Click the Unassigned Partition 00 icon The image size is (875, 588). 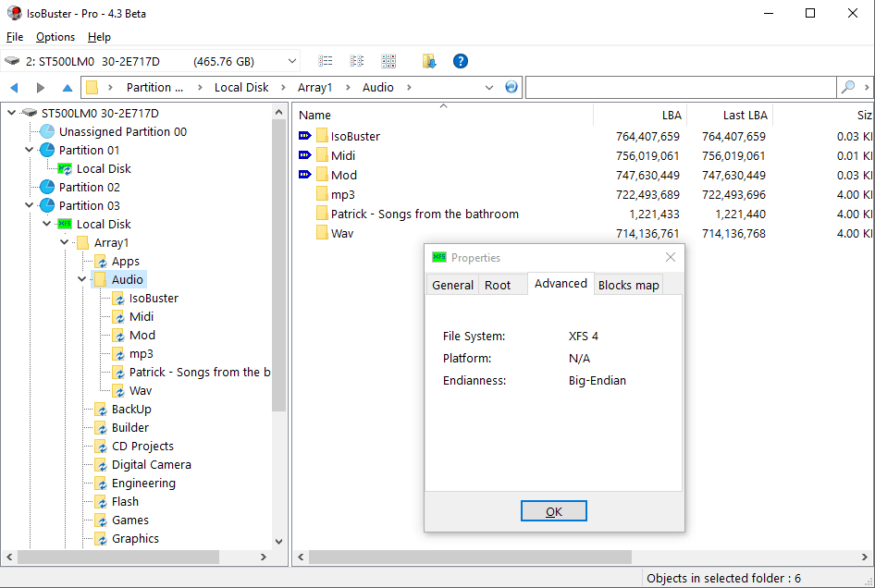(47, 131)
